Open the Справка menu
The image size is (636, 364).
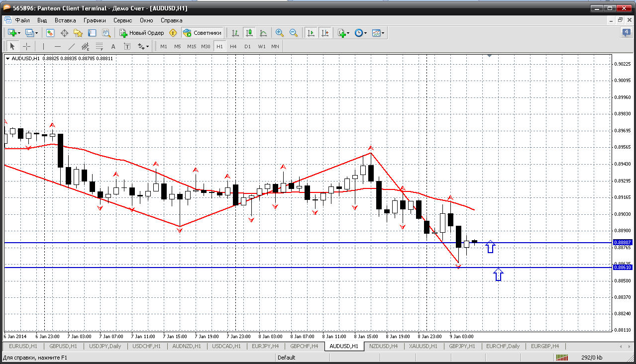(171, 20)
